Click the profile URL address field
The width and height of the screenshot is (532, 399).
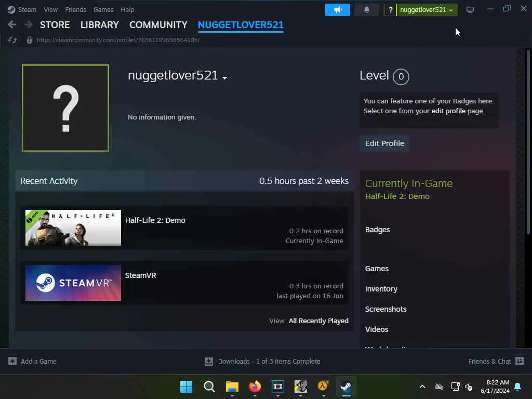tap(118, 40)
